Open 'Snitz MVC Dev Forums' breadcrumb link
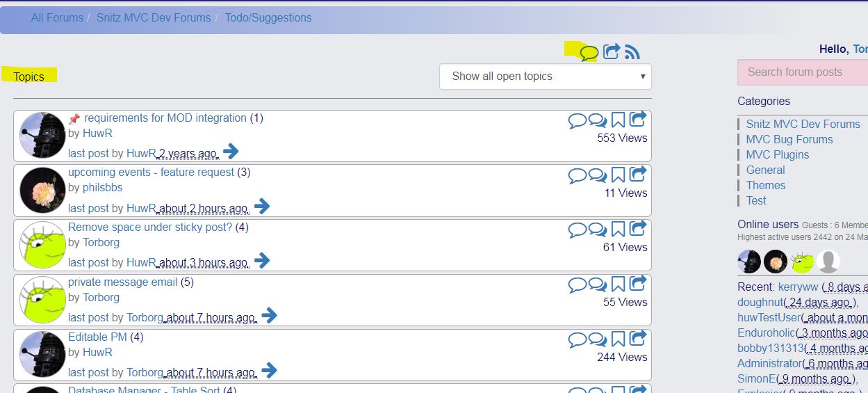 pos(154,18)
